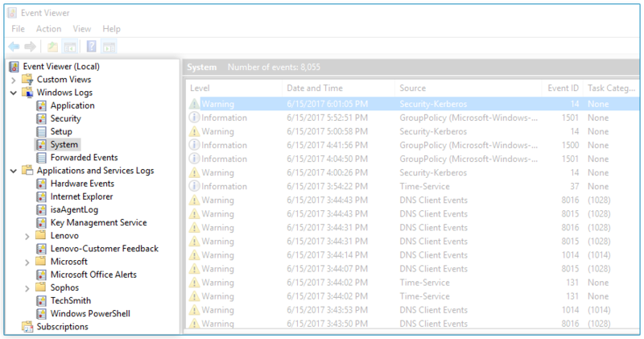Toggle Show/Hide Console Tree toolbar icon
Screen dimensions: 644x339
coord(70,47)
